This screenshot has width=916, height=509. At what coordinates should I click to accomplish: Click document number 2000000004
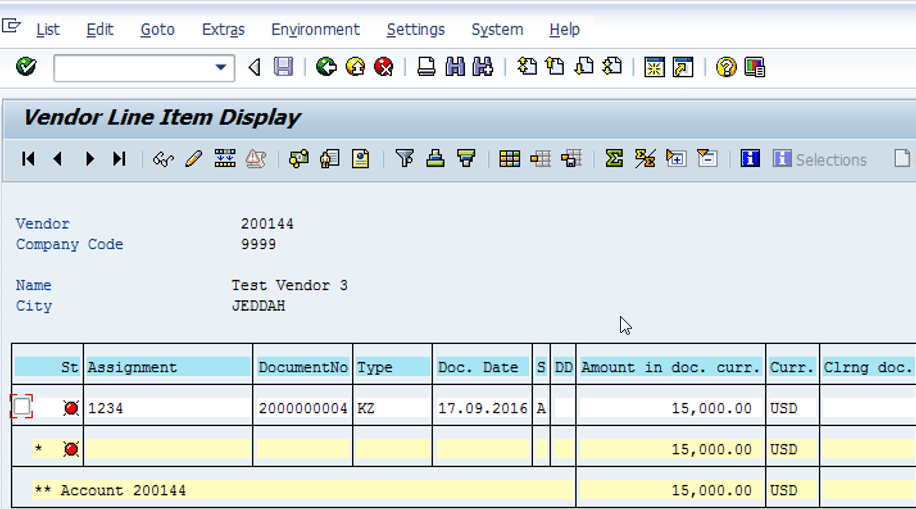[303, 408]
